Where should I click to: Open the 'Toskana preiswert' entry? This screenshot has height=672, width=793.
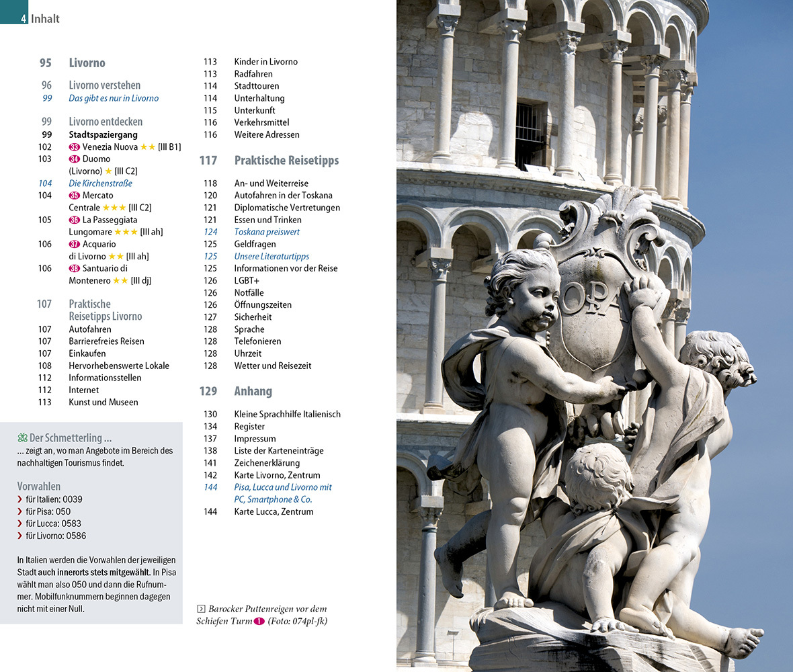(x=267, y=232)
